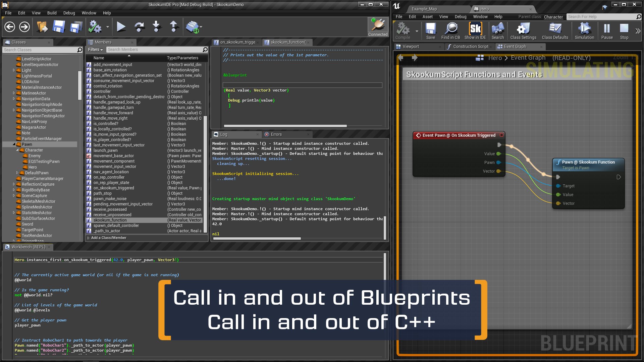Click the navigate back arrow in IDE

click(x=10, y=27)
